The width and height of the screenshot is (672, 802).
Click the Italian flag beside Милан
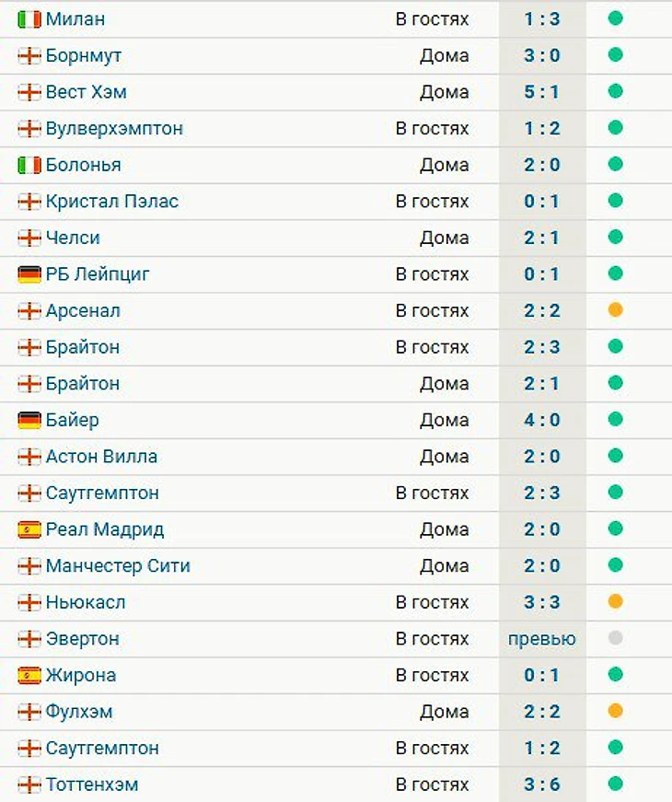point(29,18)
